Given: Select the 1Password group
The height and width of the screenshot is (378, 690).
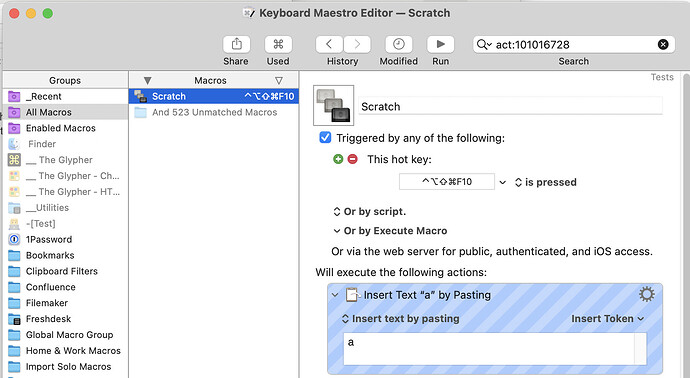Looking at the screenshot, I should tap(65, 239).
